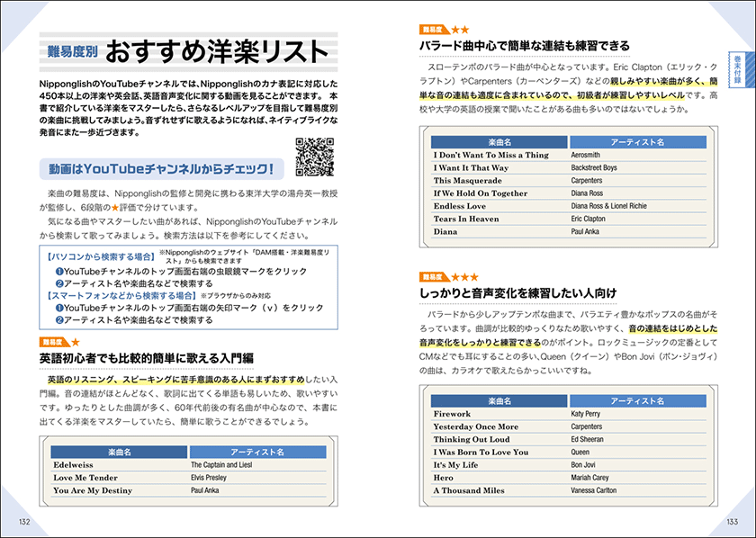Click the QR code for the YouTube channel
This screenshot has width=756, height=538.
click(315, 157)
